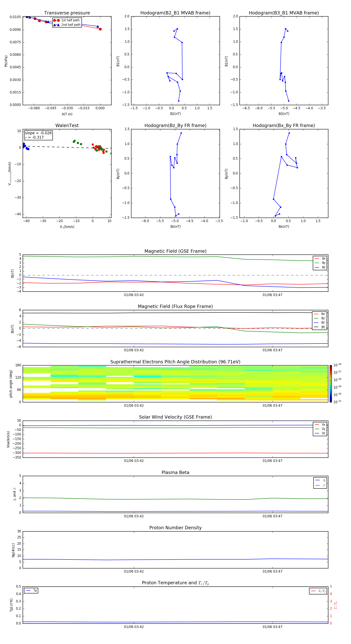
Task: Click the 'r = -0.317' annotation
Action: pos(35,137)
